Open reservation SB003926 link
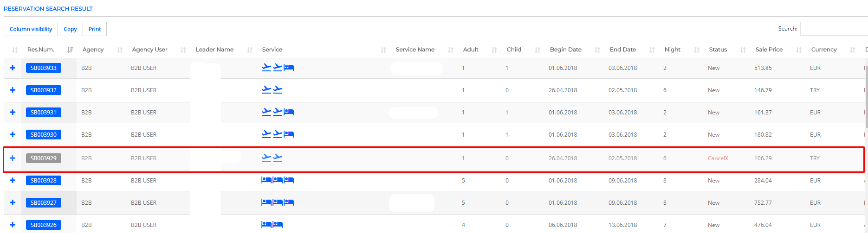The image size is (868, 233). (44, 225)
